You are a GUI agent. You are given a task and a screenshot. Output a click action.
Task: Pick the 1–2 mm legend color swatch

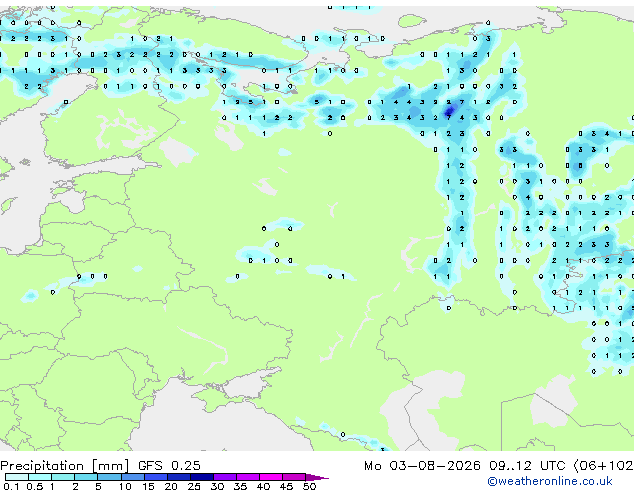[63, 477]
